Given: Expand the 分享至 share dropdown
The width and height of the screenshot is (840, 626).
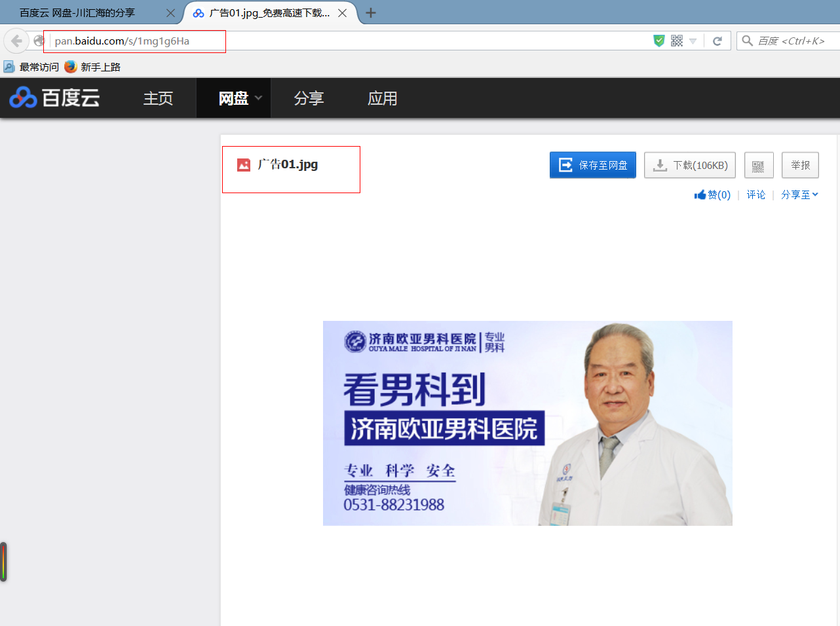Looking at the screenshot, I should click(x=799, y=195).
